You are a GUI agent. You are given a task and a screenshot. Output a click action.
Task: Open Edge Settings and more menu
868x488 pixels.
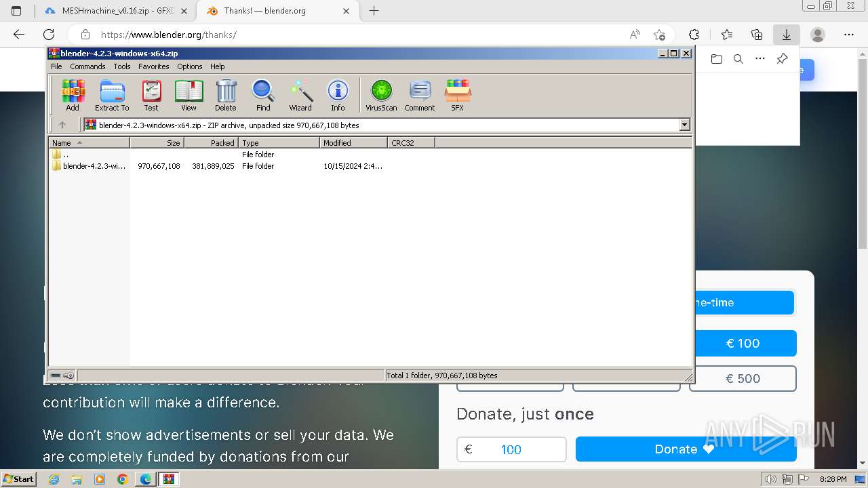(x=849, y=35)
